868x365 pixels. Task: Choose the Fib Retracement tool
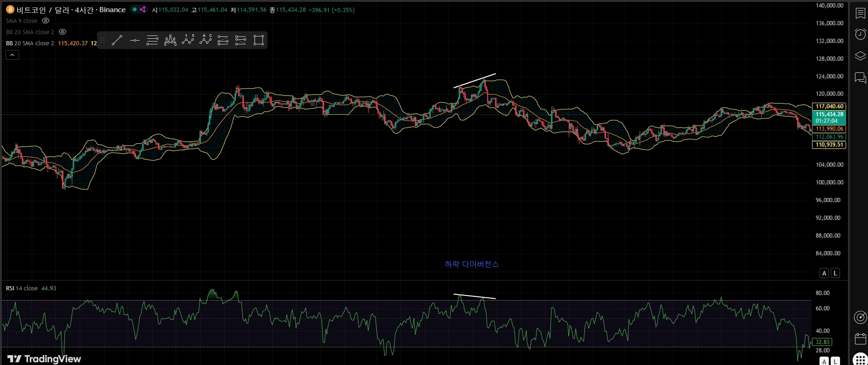[x=152, y=40]
